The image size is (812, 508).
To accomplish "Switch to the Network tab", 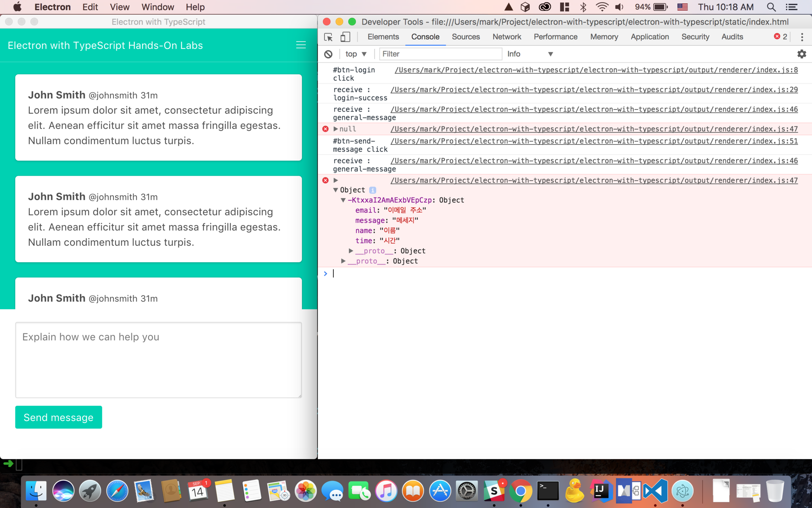I will tap(506, 37).
